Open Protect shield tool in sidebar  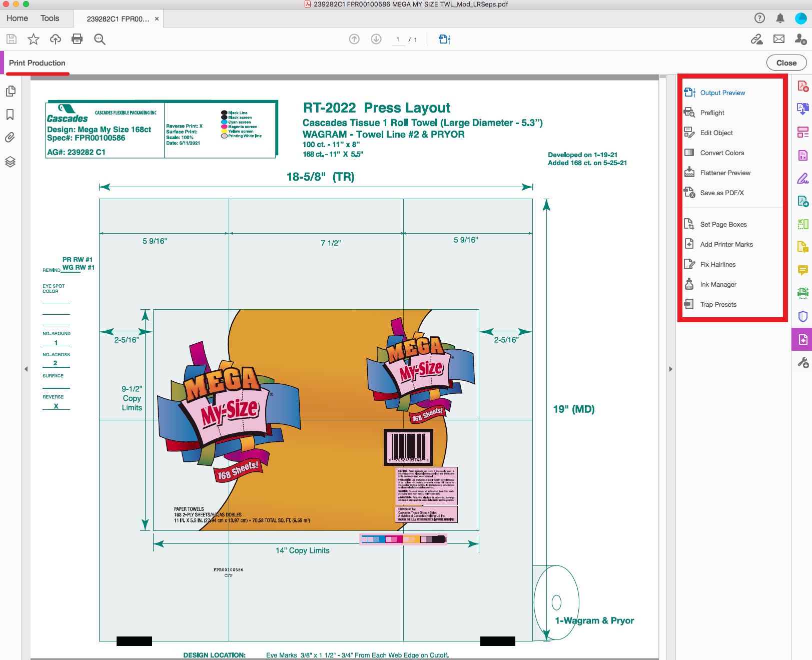pyautogui.click(x=803, y=316)
